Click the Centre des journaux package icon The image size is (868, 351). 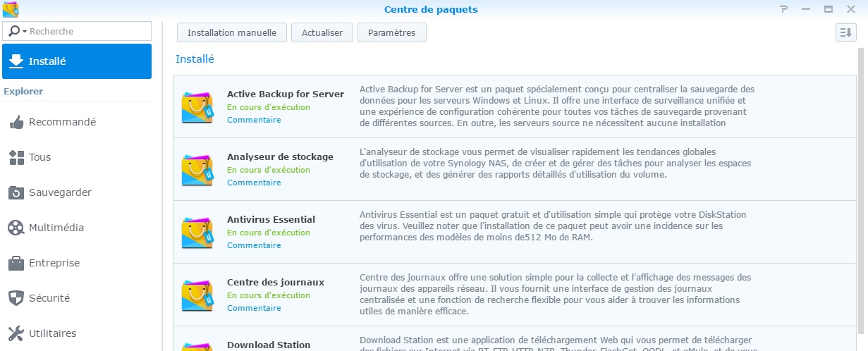197,295
